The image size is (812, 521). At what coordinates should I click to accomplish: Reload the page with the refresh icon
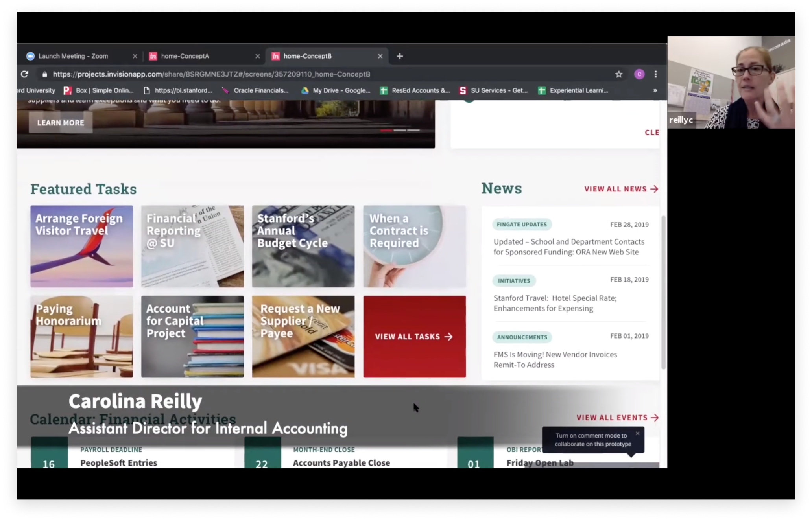[x=24, y=74]
